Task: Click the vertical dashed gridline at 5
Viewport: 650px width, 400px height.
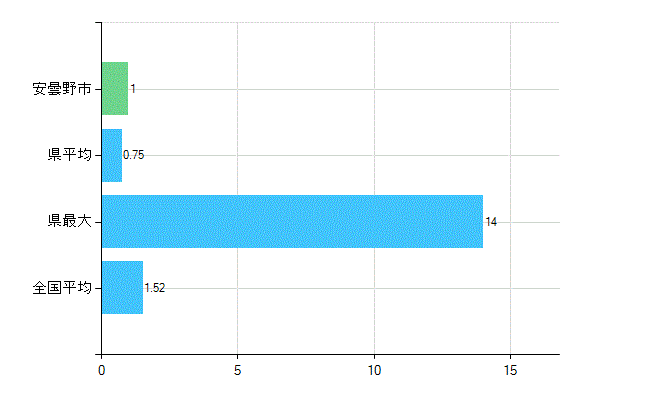Action: (238, 188)
